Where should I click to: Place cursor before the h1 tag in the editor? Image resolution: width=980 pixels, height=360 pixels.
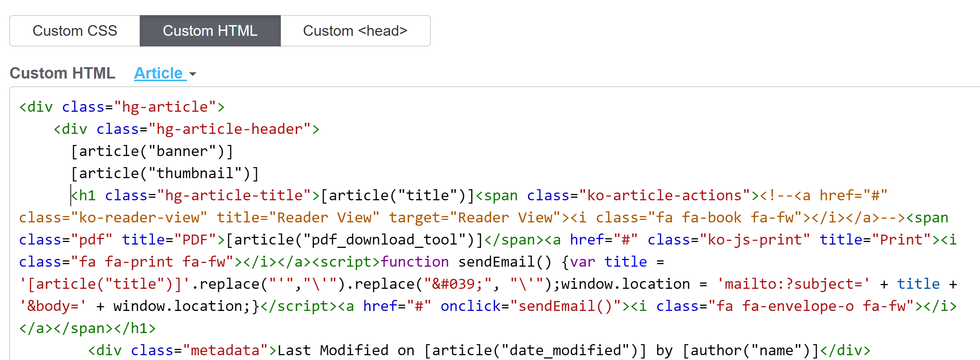[71, 195]
